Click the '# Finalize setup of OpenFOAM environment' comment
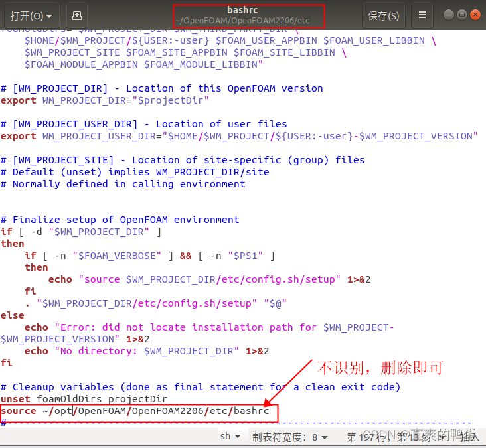 point(120,220)
